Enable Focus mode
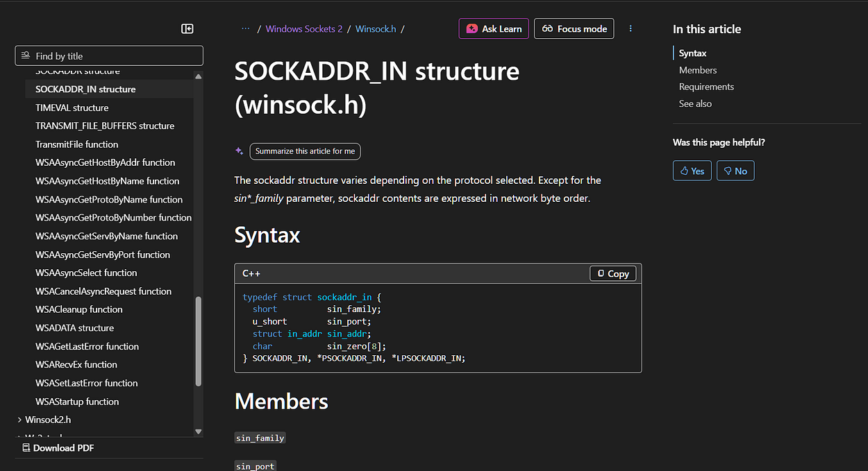 pos(574,28)
